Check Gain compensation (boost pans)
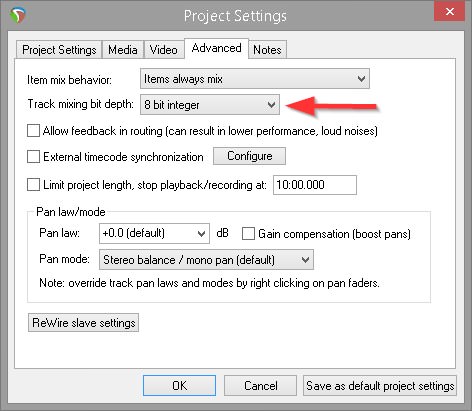472x411 pixels. (x=248, y=234)
